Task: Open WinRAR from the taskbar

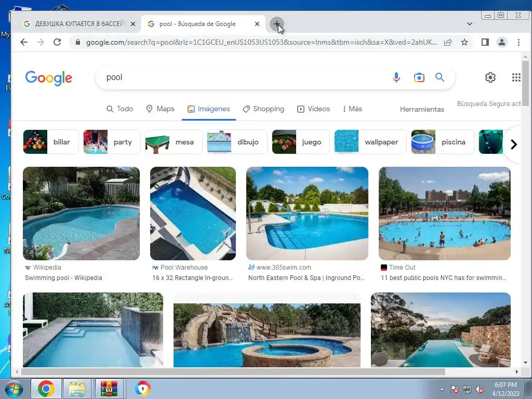Action: 109,389
